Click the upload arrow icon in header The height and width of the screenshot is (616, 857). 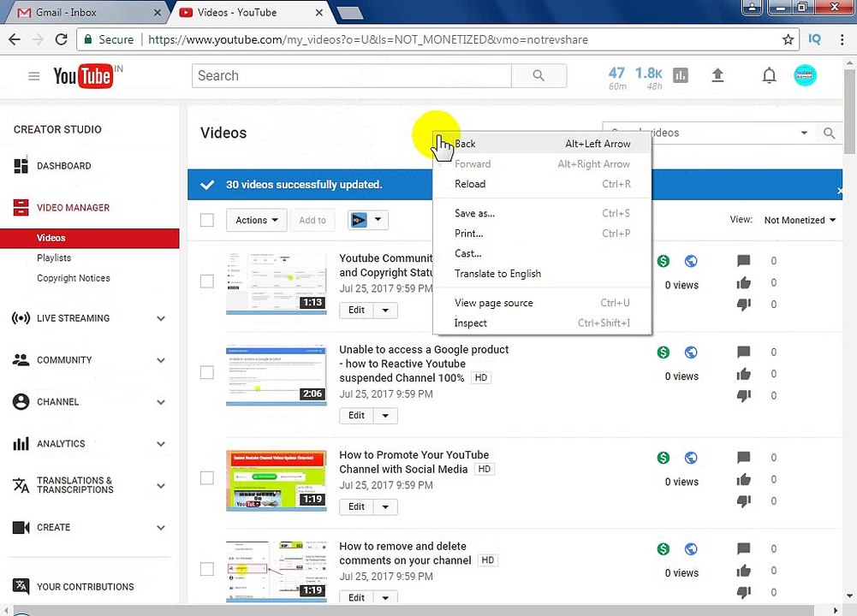[x=717, y=75]
